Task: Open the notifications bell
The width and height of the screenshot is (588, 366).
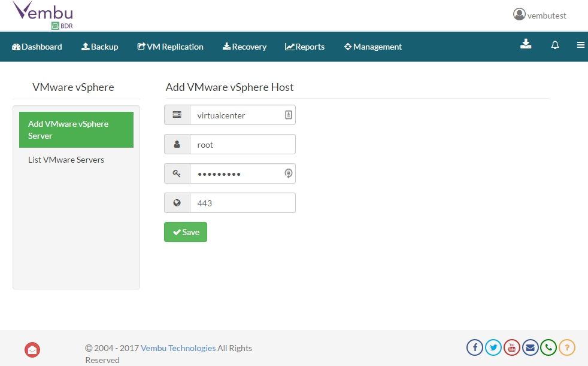Action: click(x=555, y=45)
